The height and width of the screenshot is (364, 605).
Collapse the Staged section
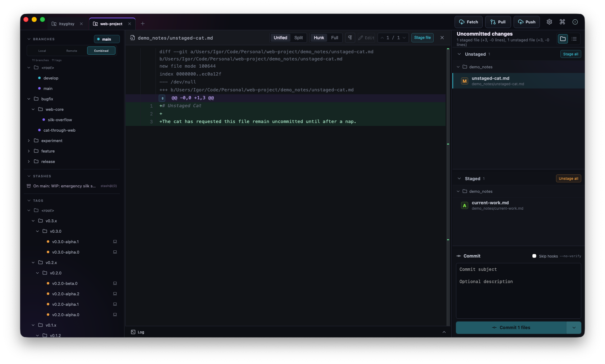point(459,178)
